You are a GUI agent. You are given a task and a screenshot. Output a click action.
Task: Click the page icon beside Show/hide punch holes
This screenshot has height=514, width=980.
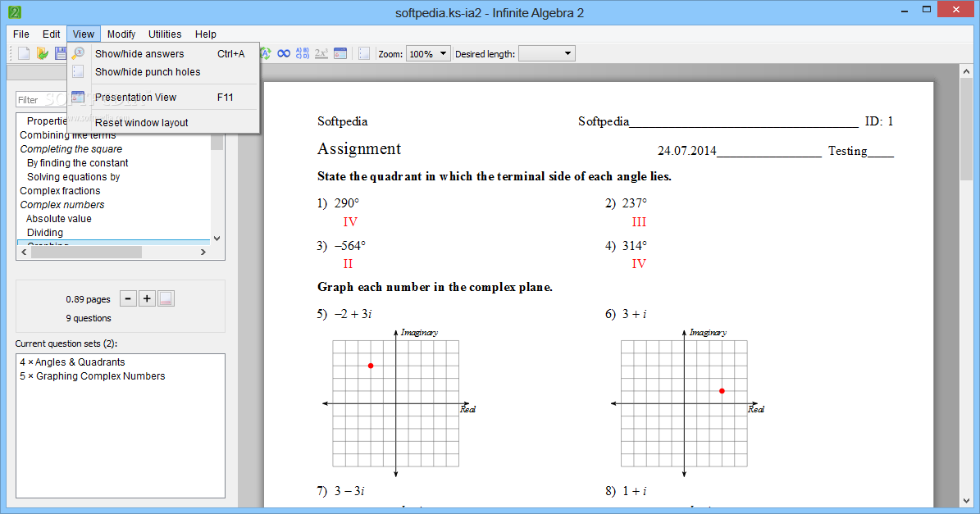click(78, 72)
